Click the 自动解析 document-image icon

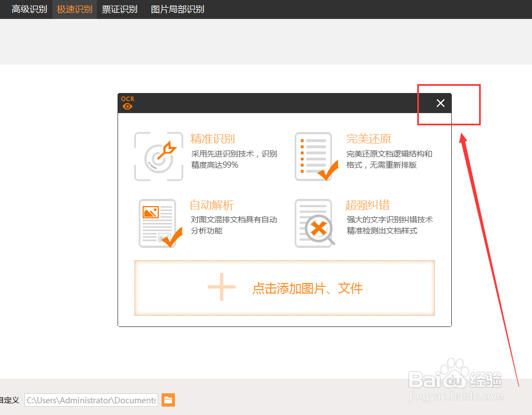[159, 223]
